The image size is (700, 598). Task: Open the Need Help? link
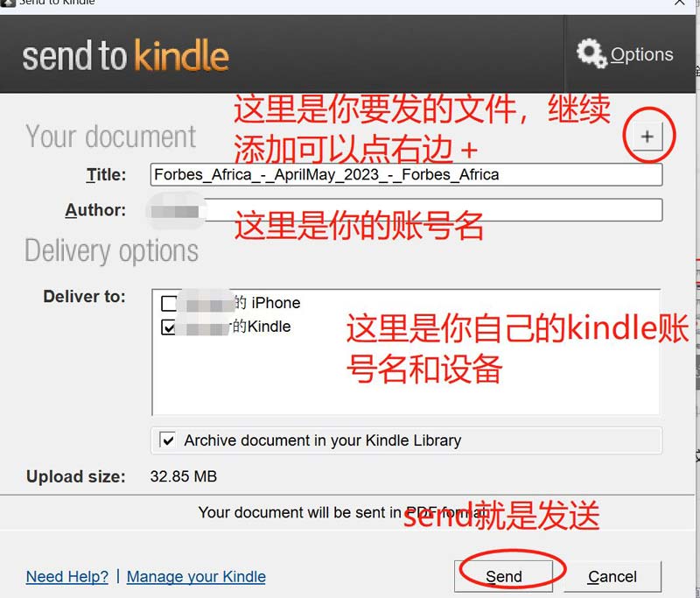pos(67,577)
